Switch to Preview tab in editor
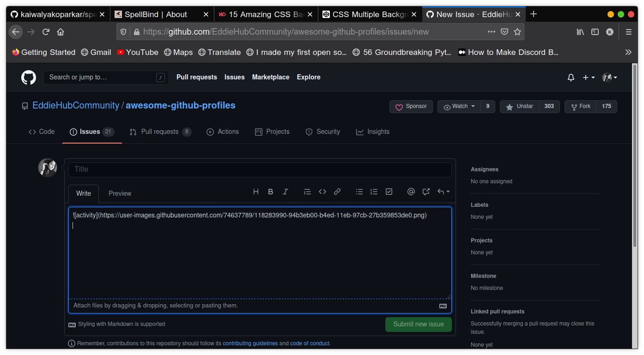Image resolution: width=644 pixels, height=355 pixels. pyautogui.click(x=120, y=193)
